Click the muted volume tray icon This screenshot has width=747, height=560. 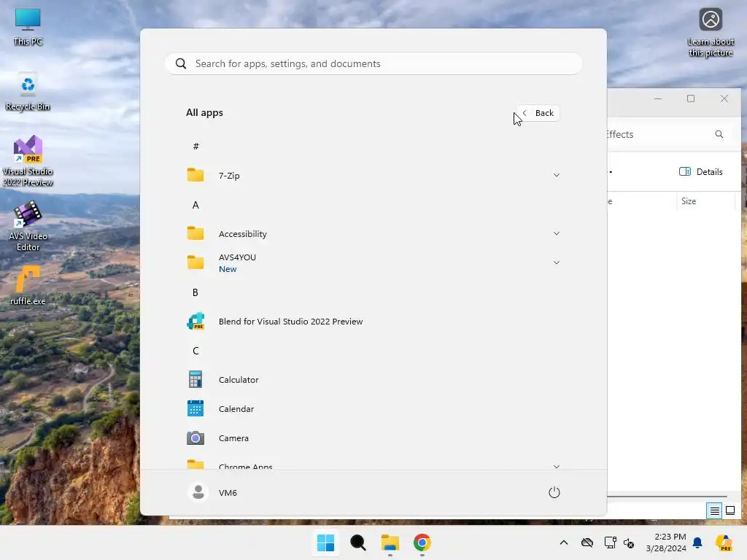(629, 542)
